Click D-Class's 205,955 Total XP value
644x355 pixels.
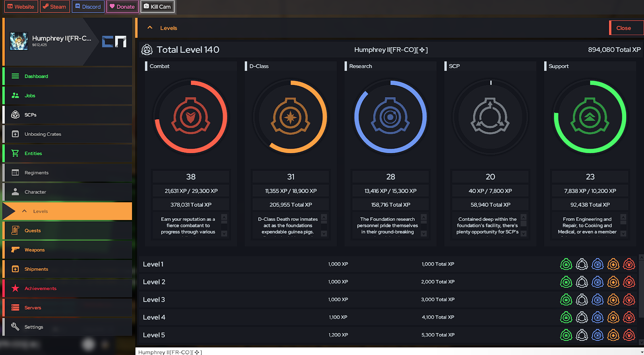[x=291, y=205]
